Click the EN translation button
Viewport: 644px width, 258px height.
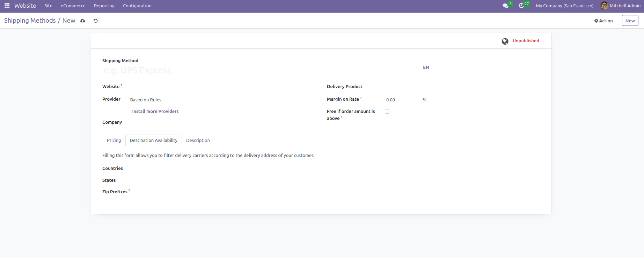coord(426,67)
